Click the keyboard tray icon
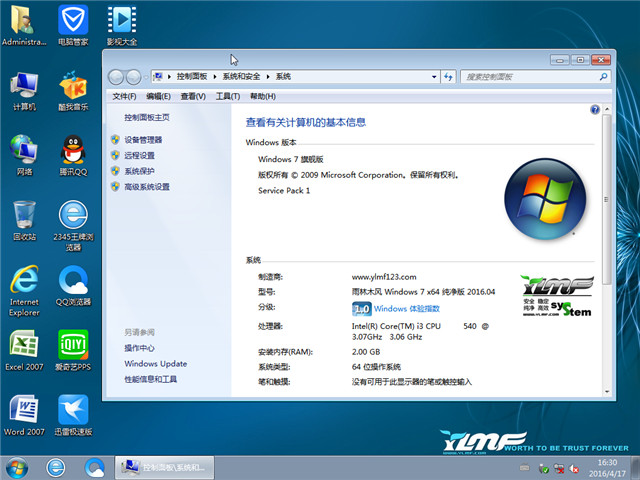This screenshot has height=480, width=640. [524, 468]
